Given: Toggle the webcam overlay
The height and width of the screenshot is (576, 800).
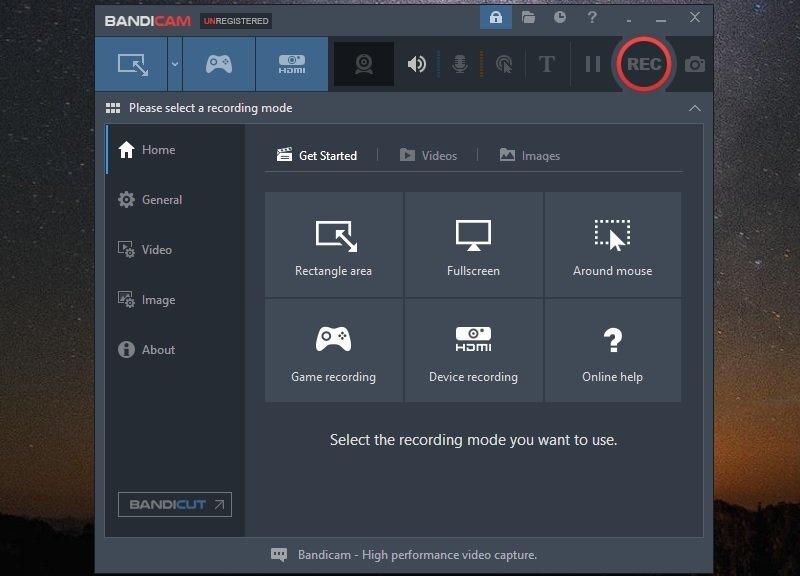Looking at the screenshot, I should coord(364,64).
